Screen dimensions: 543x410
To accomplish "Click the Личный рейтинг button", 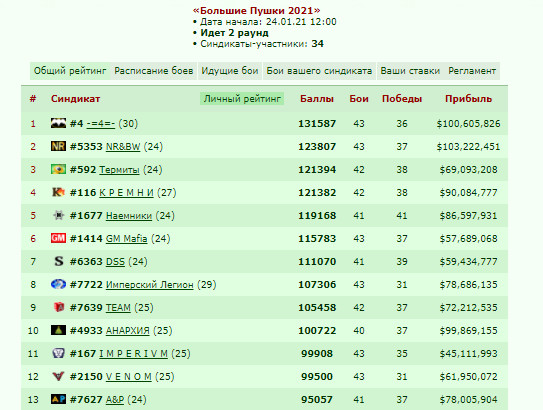I will pos(242,99).
